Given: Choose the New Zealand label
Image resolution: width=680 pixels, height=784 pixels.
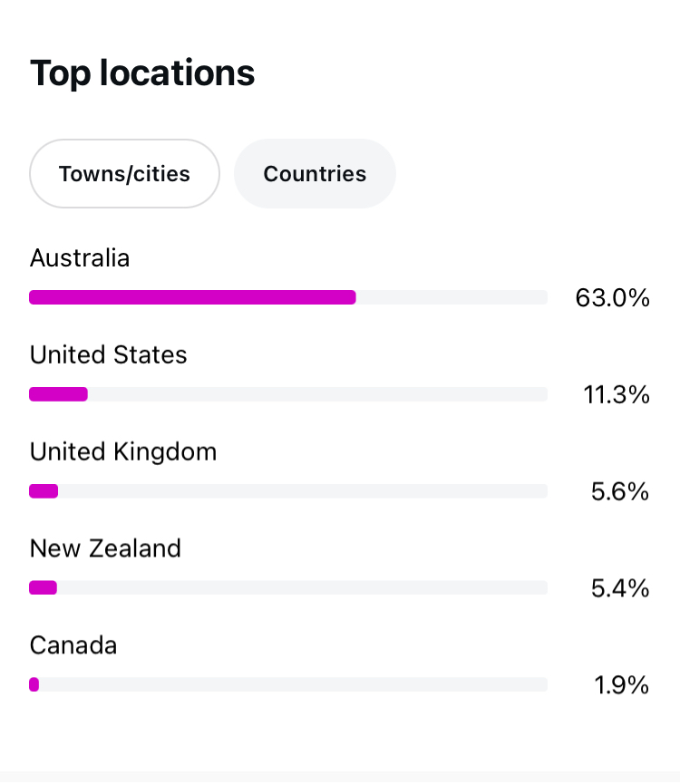Looking at the screenshot, I should [x=105, y=548].
